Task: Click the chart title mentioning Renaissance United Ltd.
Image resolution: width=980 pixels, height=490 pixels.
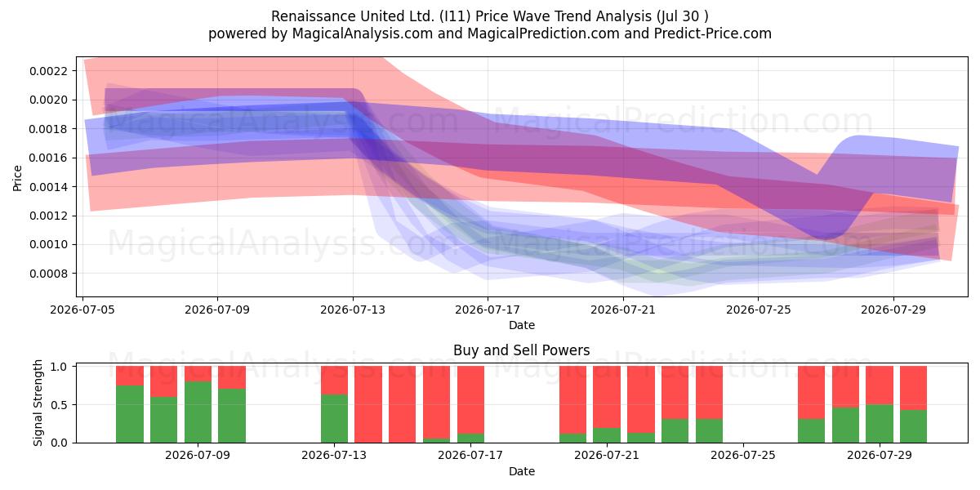Action: [490, 16]
